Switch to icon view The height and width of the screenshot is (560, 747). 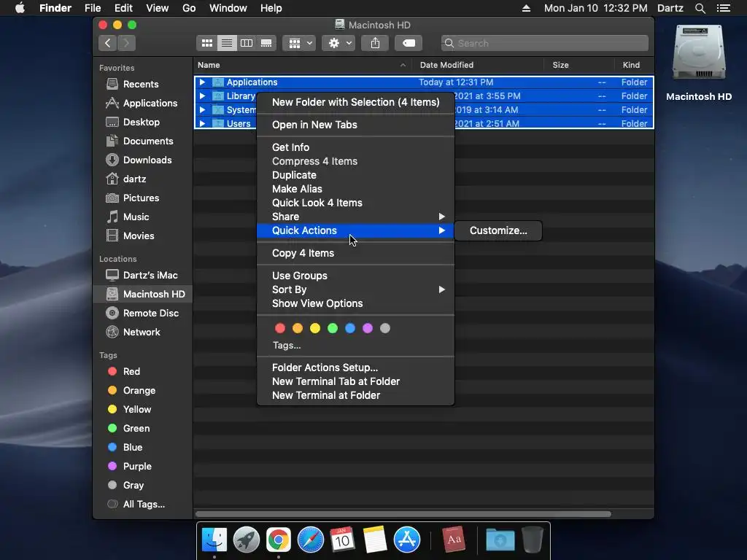point(206,43)
